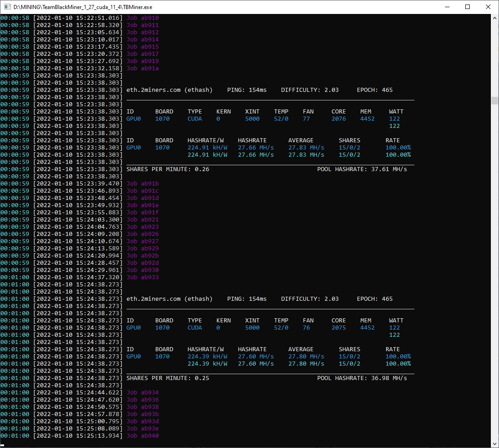Click log line 'Job ab92b'
This screenshot has height=448, width=499.
point(143,256)
